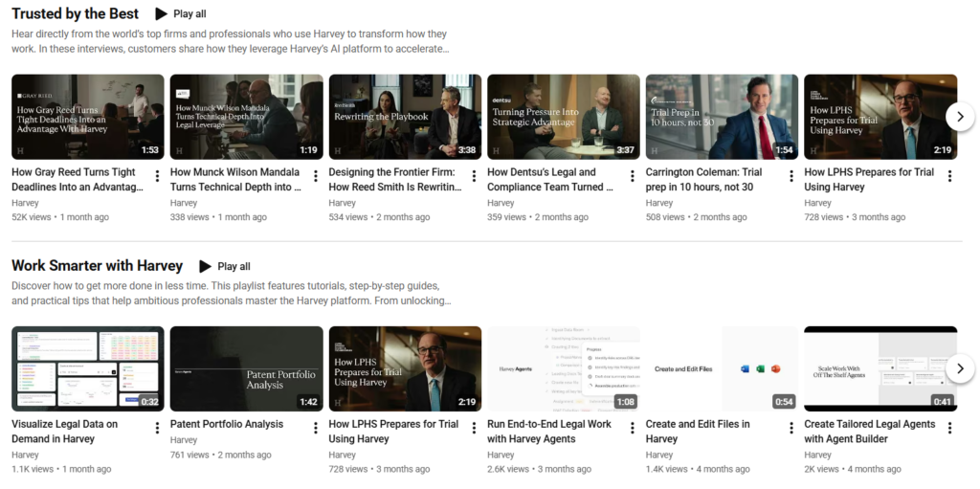Screen dimensions: 980x489
Task: Open LPHS thumbnail in Trusted by the Best row
Action: tap(880, 117)
